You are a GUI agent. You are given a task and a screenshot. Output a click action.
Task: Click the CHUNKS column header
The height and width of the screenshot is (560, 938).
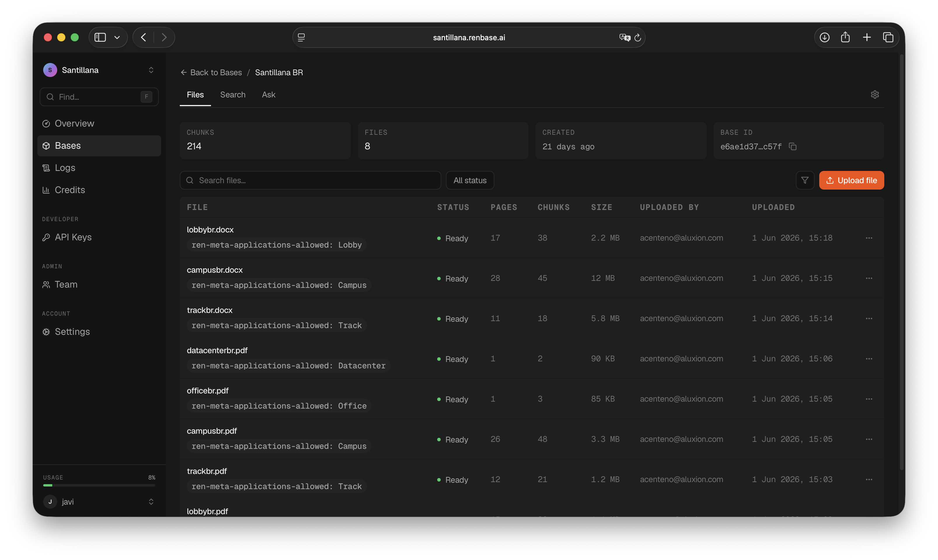(x=554, y=207)
